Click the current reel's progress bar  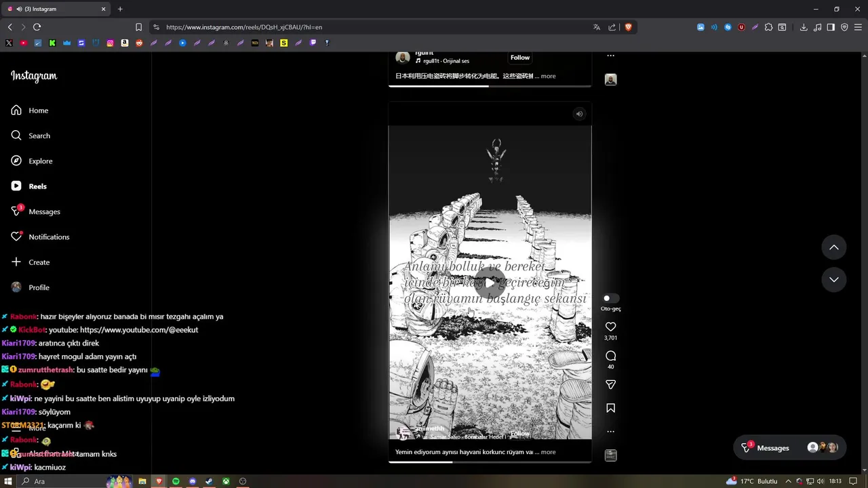(x=490, y=462)
